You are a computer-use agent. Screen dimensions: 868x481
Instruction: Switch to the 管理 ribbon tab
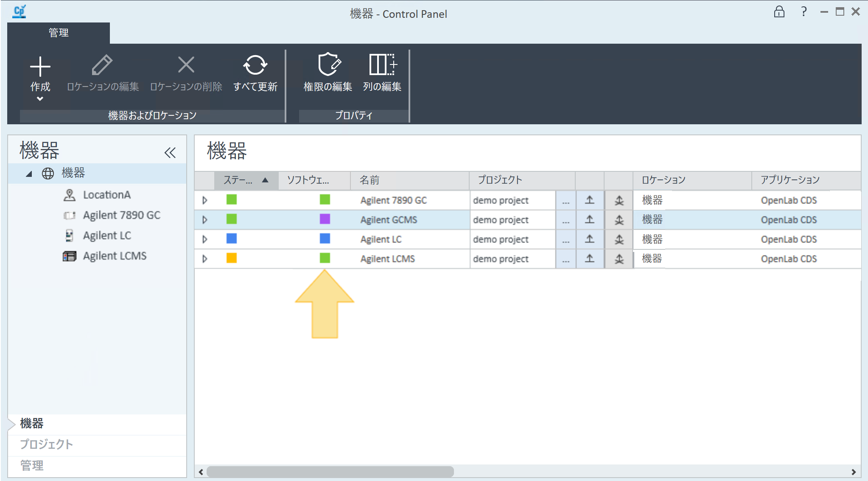pos(59,33)
